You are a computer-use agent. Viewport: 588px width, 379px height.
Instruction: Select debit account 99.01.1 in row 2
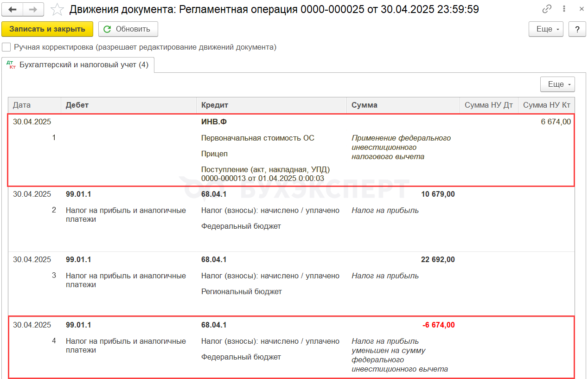click(78, 194)
